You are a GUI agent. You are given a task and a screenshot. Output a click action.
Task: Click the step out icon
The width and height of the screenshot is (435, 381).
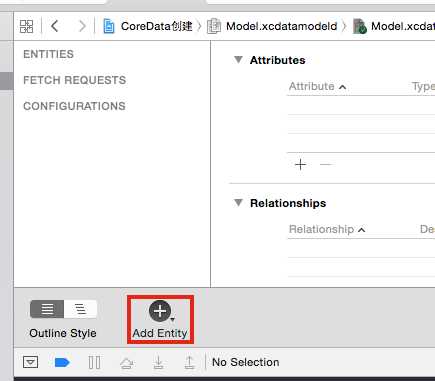[x=189, y=362]
